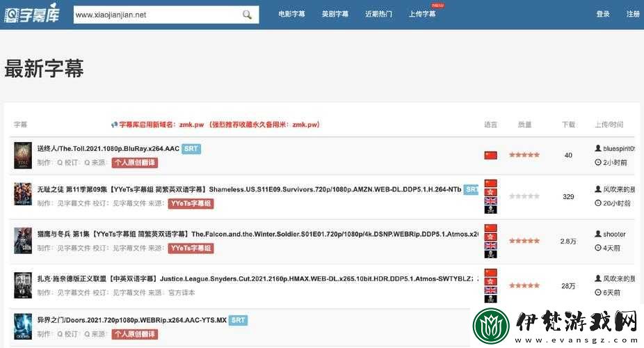
Task: Click Hong Kong flag in Shameless row
Action: [490, 192]
